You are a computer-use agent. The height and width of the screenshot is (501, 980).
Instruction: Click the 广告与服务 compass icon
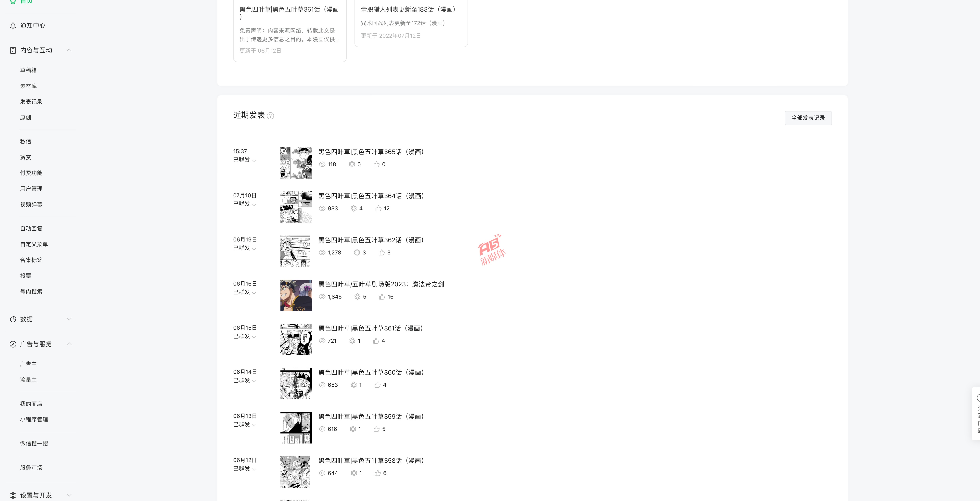[x=13, y=344]
